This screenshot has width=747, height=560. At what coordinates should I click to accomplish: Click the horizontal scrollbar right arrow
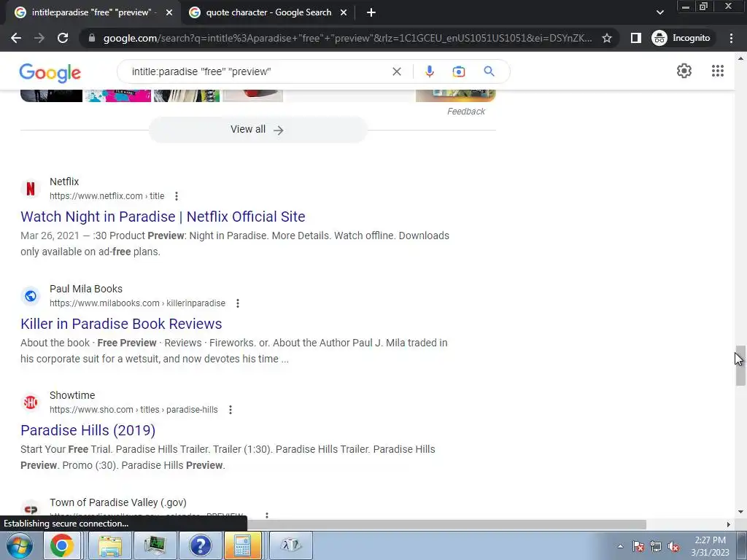[728, 524]
